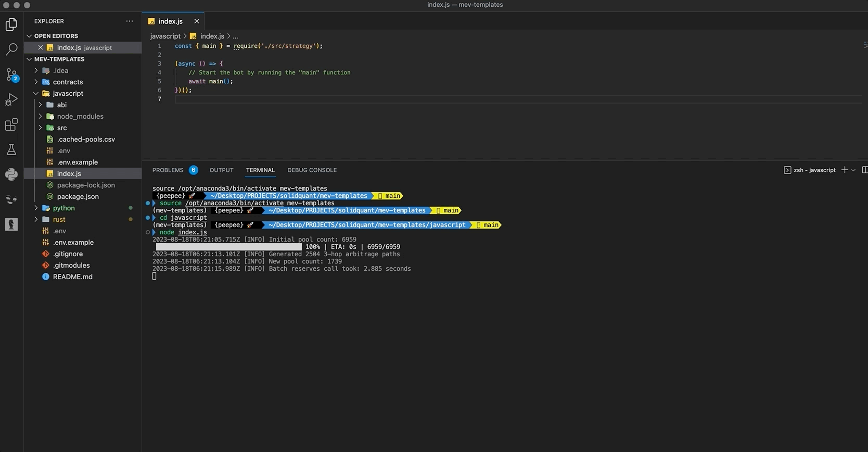868x452 pixels.
Task: Close the index.js editor tab
Action: (196, 21)
